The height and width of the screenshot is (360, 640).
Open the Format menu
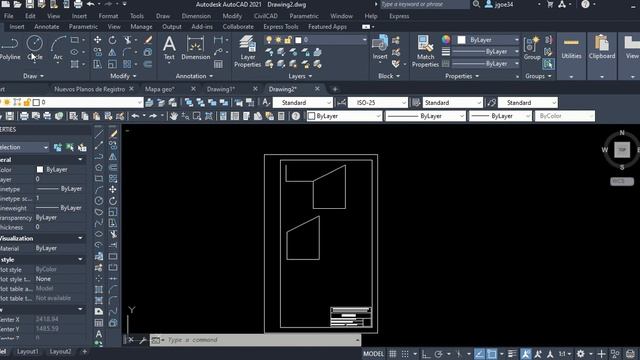click(108, 16)
